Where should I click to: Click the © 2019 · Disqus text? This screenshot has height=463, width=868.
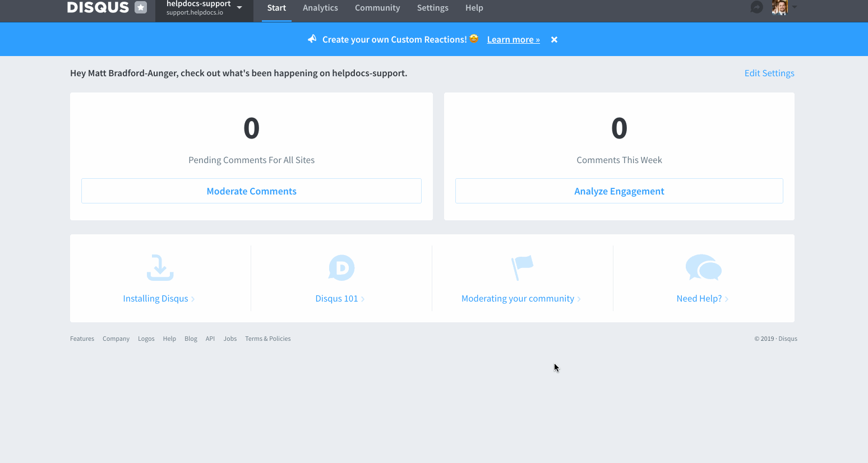coord(775,339)
